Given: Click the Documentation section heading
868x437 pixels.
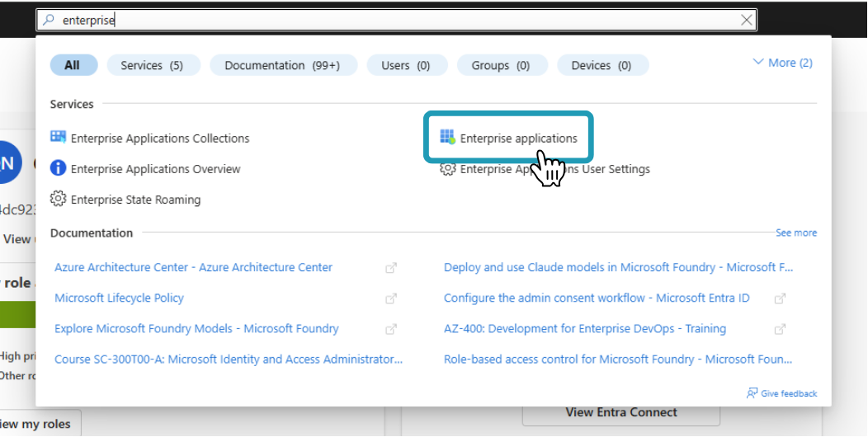Looking at the screenshot, I should point(92,233).
